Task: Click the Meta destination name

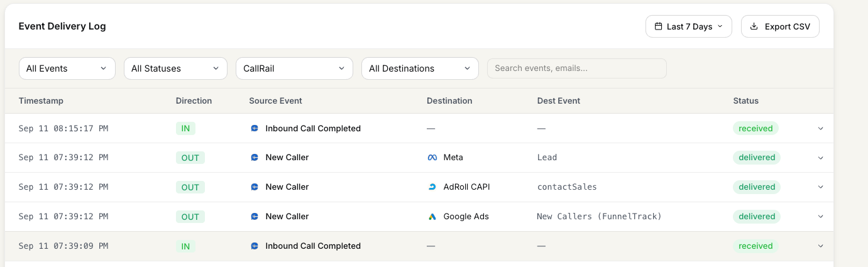Action: 453,158
